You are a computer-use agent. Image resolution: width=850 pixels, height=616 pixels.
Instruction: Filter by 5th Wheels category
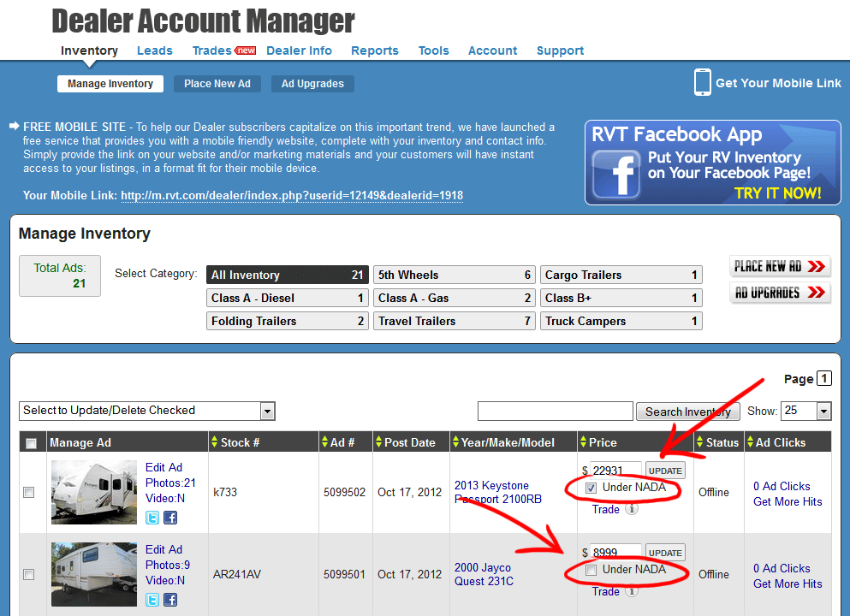pyautogui.click(x=455, y=275)
